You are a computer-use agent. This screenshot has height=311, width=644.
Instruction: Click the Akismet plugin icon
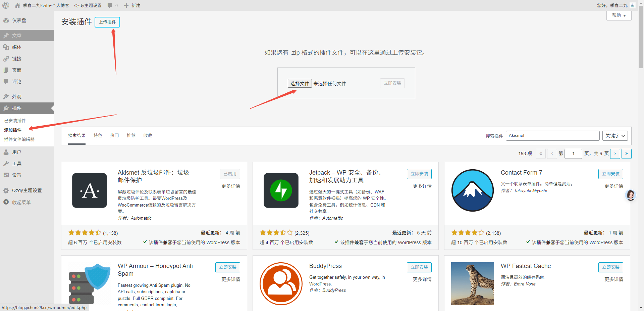90,190
